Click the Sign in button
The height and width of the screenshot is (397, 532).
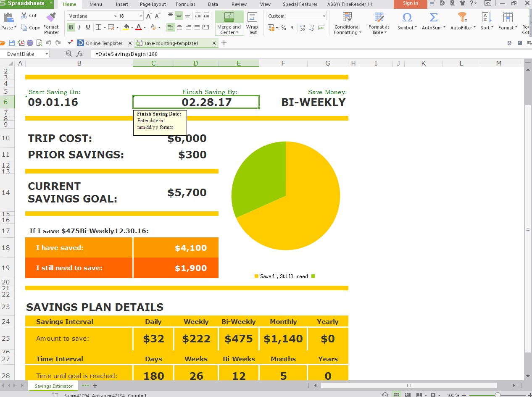pos(411,4)
